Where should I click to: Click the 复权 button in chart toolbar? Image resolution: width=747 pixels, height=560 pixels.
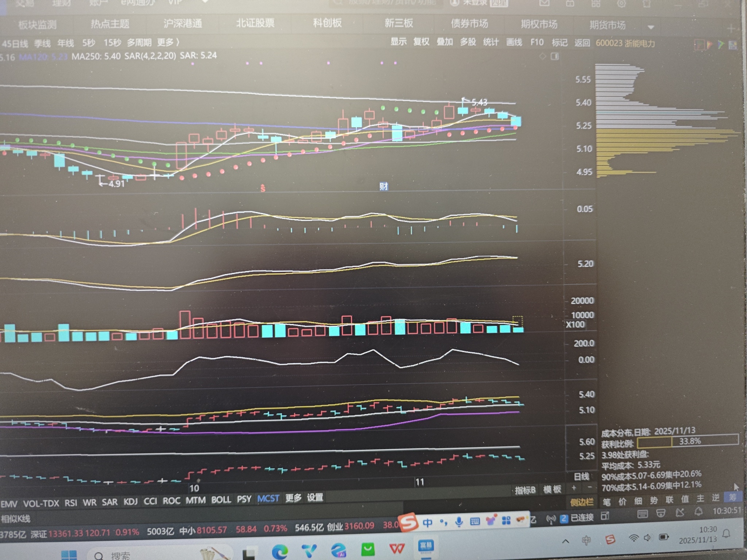(x=421, y=42)
